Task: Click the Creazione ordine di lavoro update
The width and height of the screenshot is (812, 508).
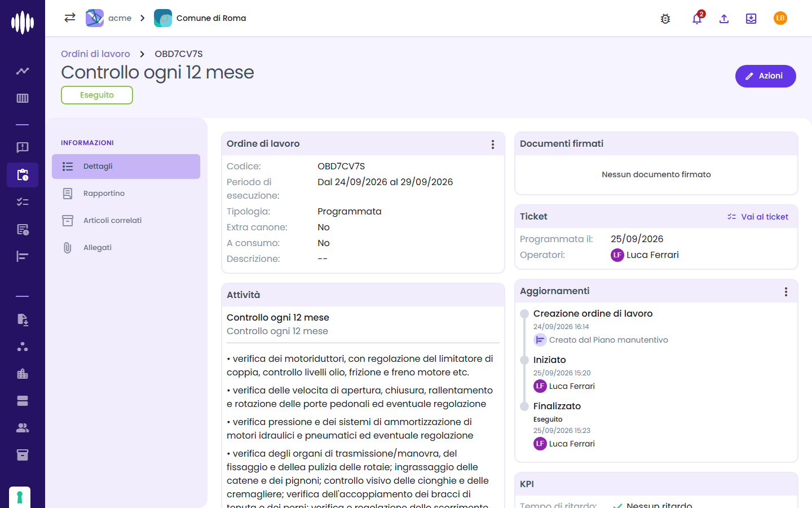Action: click(593, 314)
